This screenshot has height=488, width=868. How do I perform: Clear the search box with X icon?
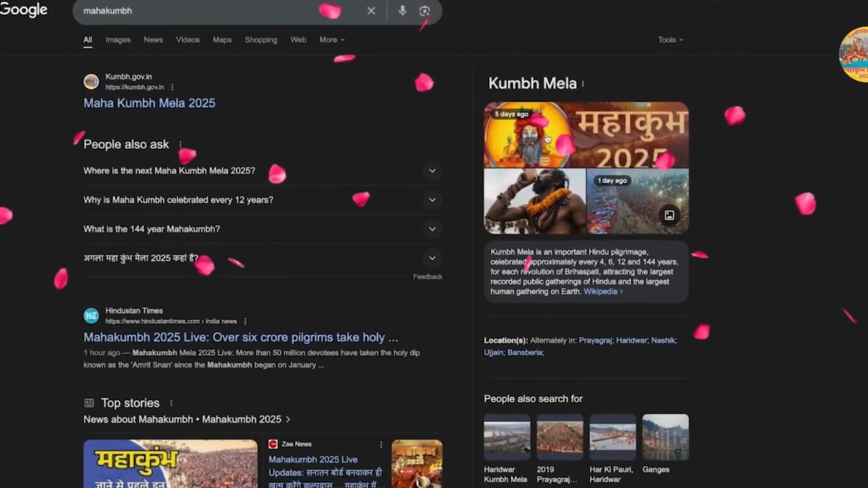(371, 11)
